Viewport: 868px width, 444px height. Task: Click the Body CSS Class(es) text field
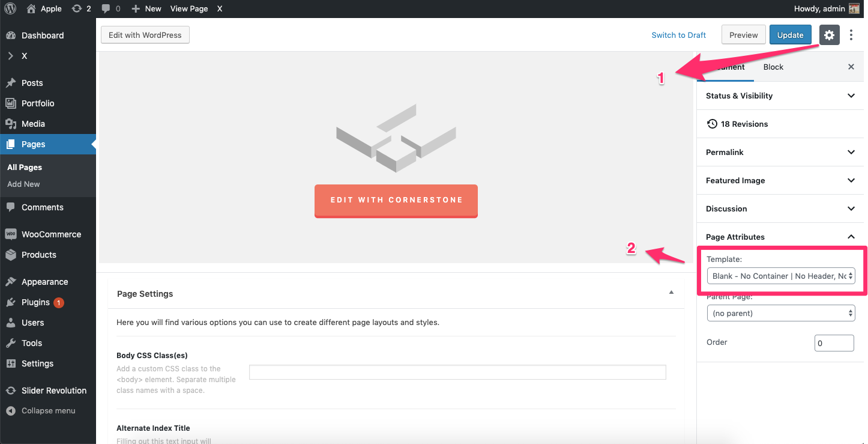(x=457, y=372)
